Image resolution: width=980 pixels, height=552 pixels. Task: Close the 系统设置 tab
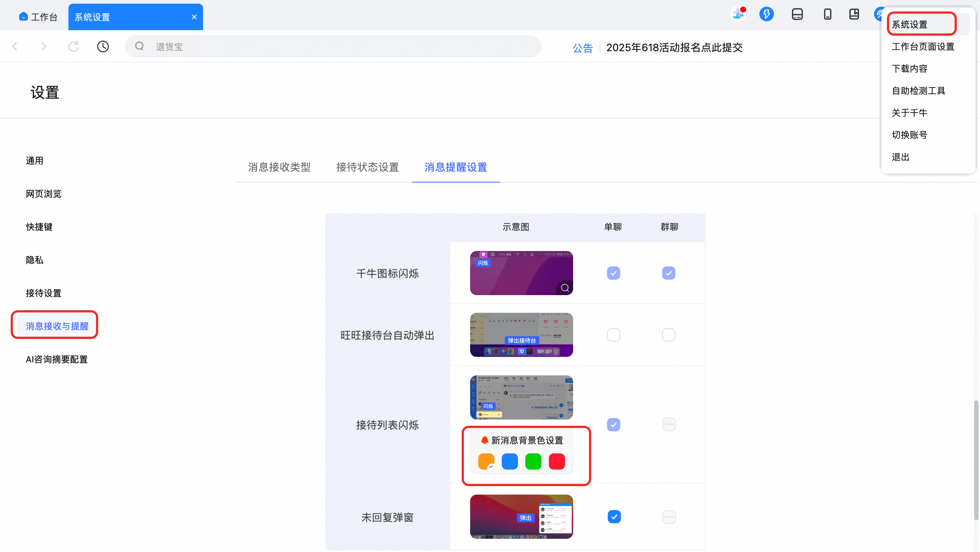194,17
